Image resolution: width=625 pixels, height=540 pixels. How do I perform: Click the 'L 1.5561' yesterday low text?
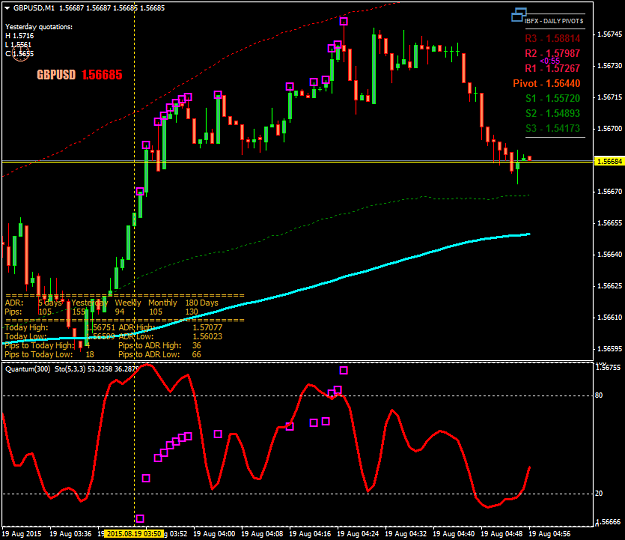click(x=18, y=45)
